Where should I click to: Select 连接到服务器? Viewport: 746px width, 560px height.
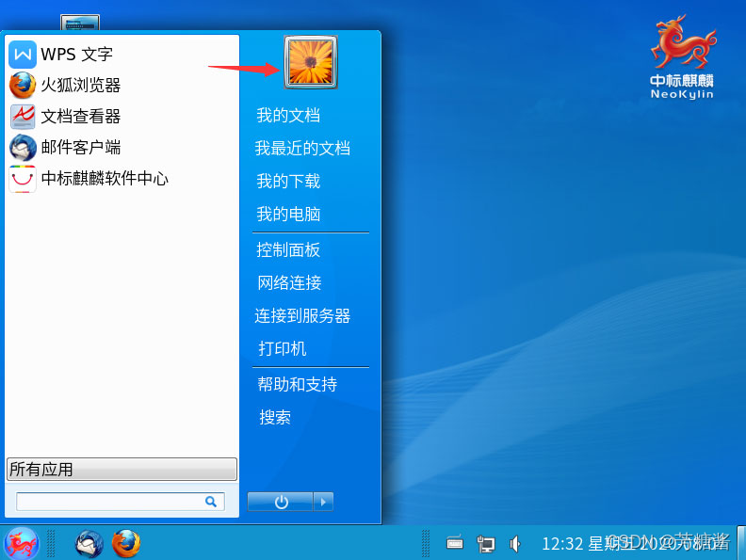coord(302,315)
